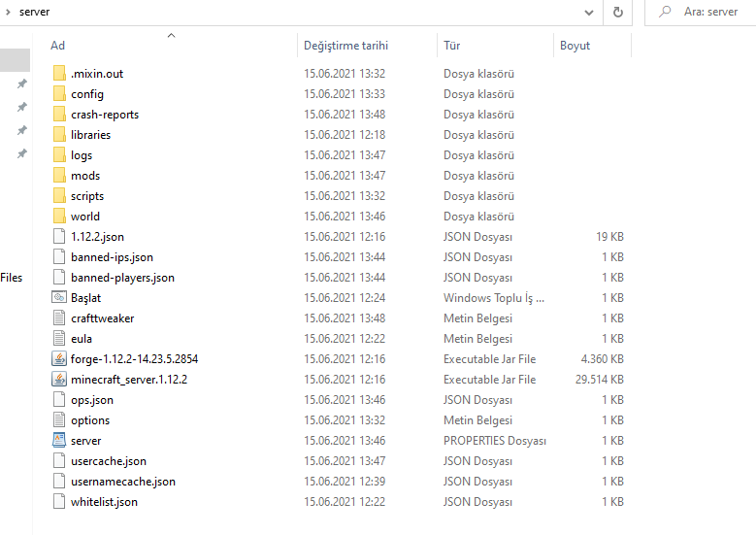Click the options text document icon
756x535 pixels.
[59, 419]
